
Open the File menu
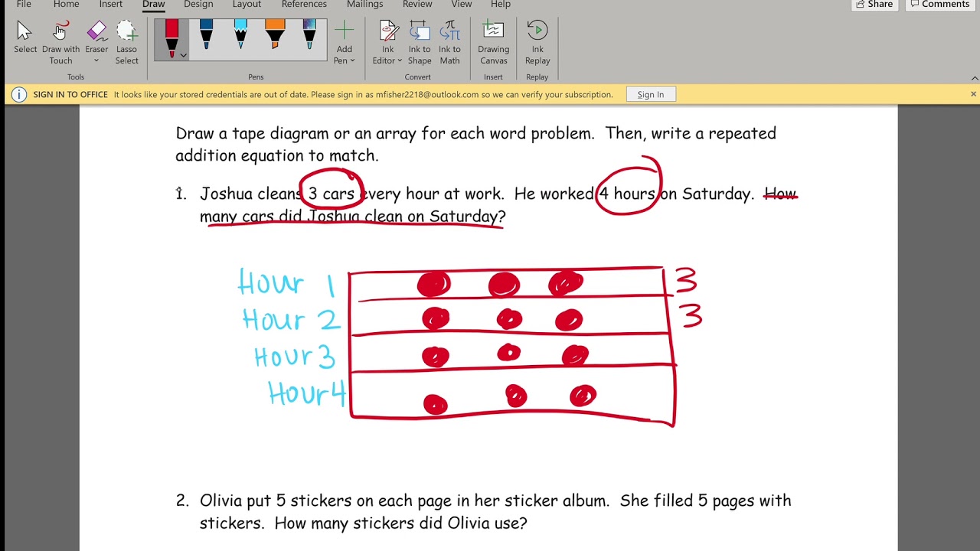tap(24, 5)
